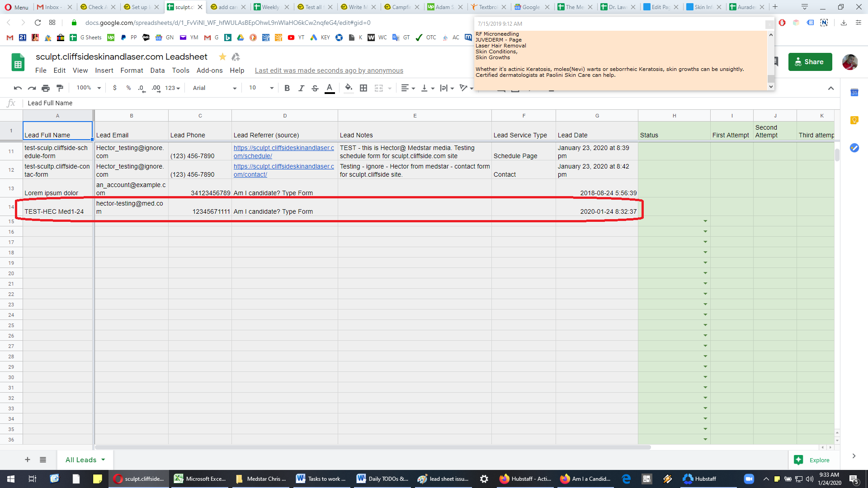This screenshot has width=868, height=488.
Task: Open the Add-ons menu
Action: pos(209,70)
